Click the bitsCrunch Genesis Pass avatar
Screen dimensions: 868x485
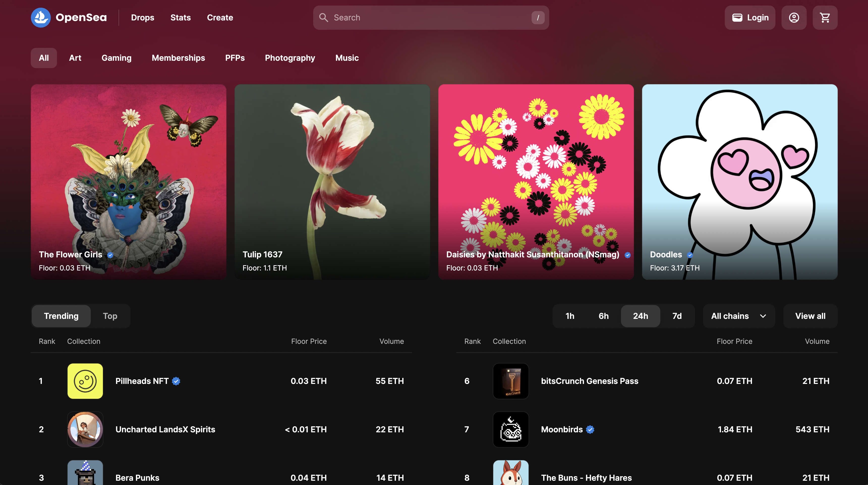510,381
